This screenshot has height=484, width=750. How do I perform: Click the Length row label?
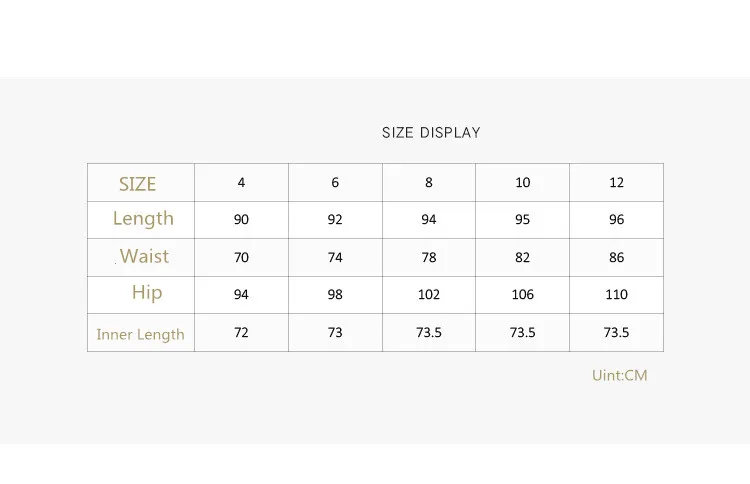pos(143,219)
